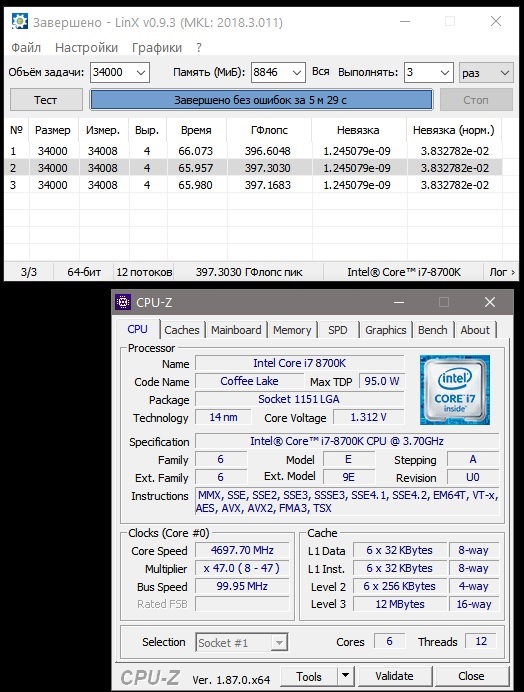Click the Intel Core i7 logo badge

455,390
